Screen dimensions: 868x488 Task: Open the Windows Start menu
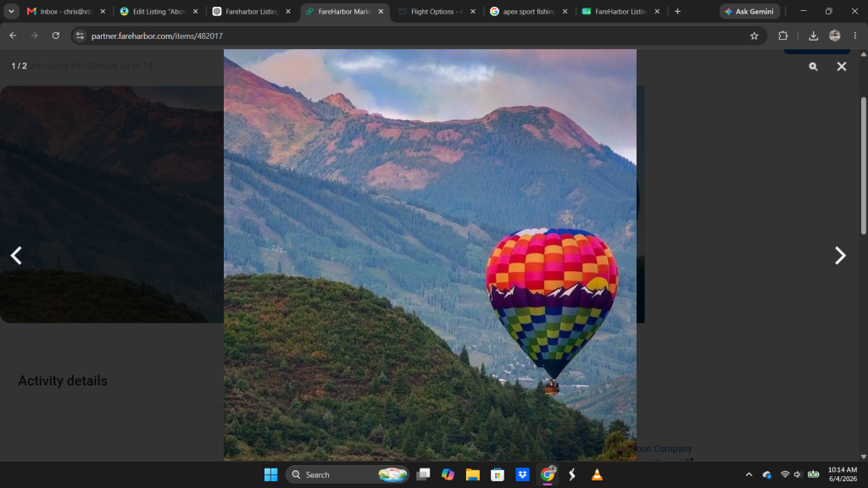270,474
